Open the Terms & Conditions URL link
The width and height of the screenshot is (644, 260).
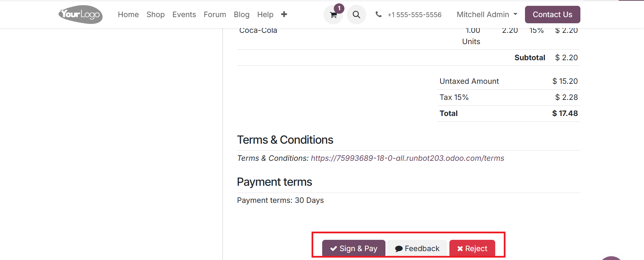(x=407, y=158)
